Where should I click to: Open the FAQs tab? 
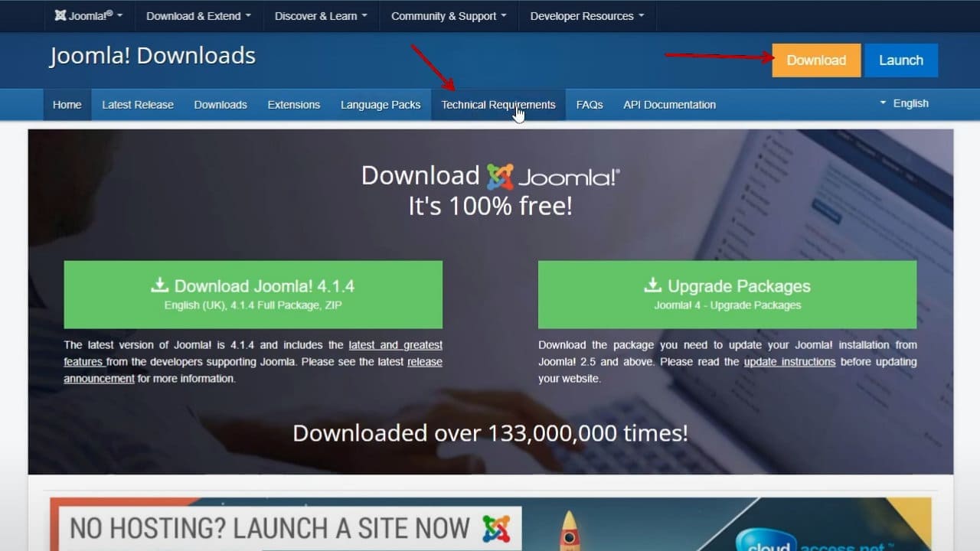point(590,105)
